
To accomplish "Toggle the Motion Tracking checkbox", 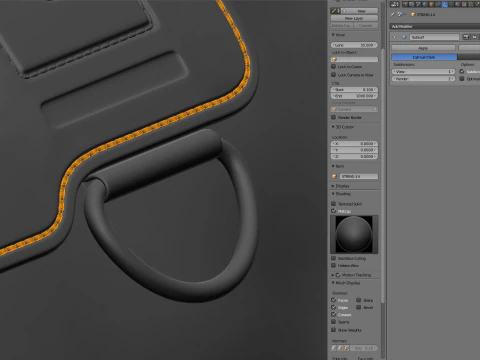I will tap(338, 275).
